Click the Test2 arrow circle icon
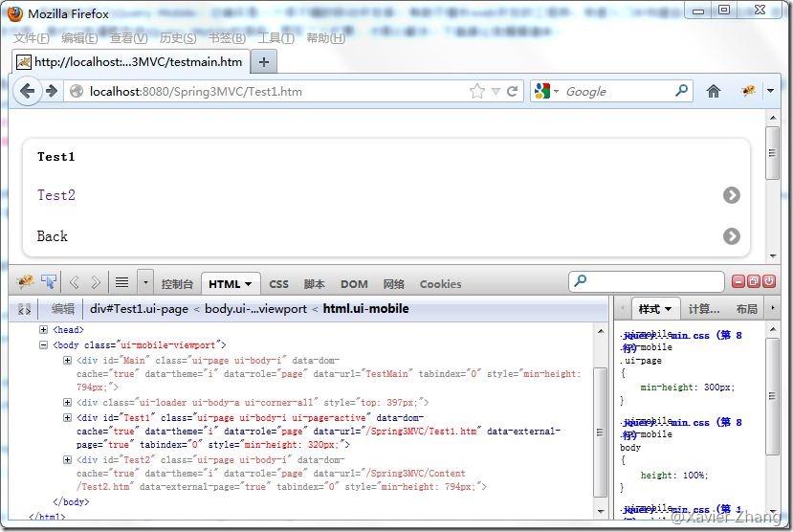 (x=732, y=195)
